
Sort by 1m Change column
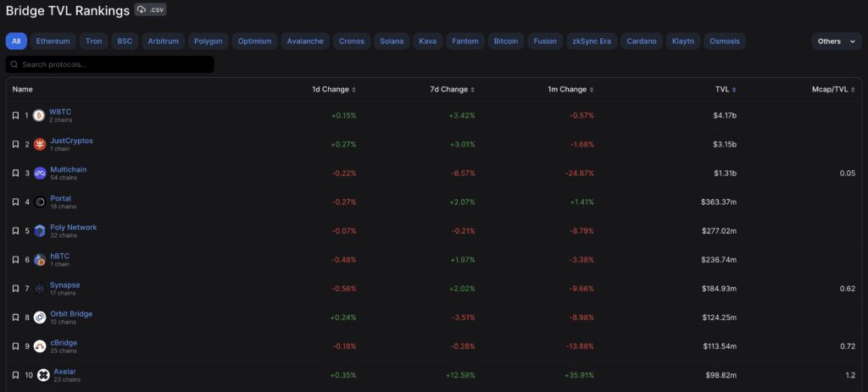(x=570, y=89)
